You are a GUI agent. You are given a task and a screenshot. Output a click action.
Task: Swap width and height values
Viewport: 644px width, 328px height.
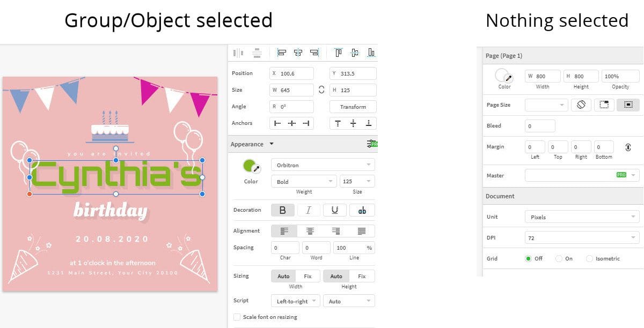click(321, 90)
